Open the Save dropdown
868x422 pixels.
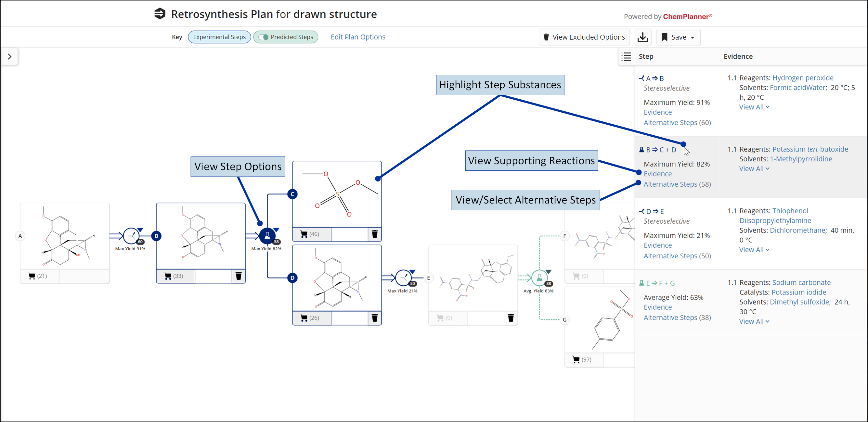click(x=678, y=37)
